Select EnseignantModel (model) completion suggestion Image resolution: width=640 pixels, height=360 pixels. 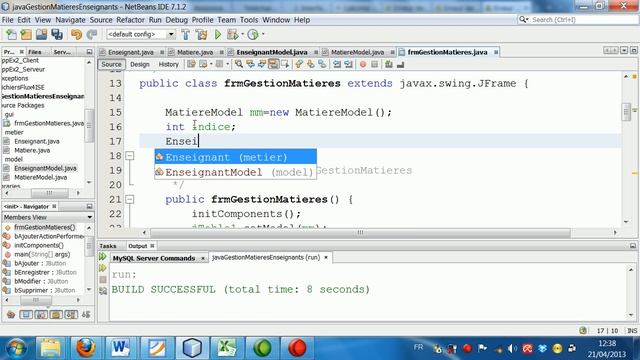click(236, 172)
